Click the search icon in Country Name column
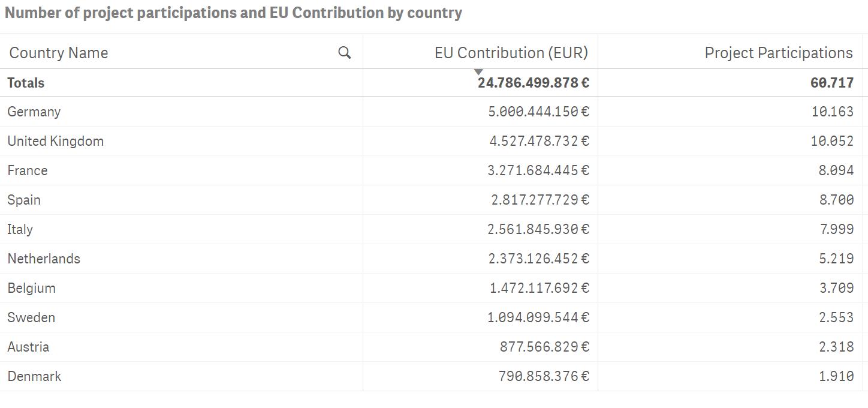 pos(345,53)
